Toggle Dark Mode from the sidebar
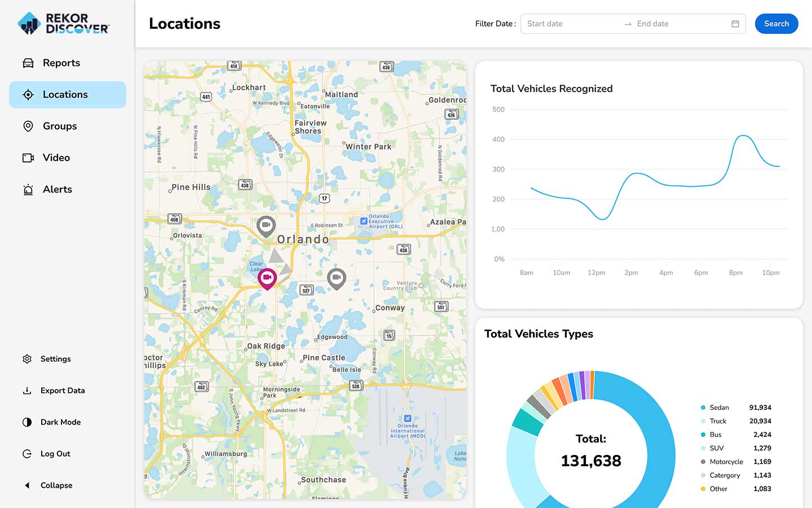 point(27,422)
